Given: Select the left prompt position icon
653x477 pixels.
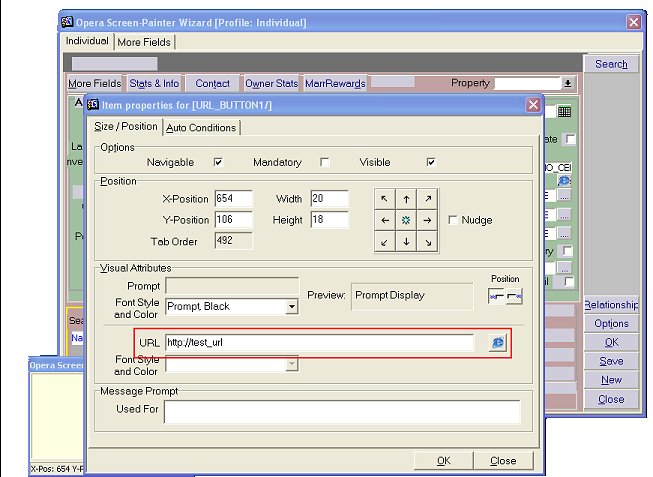Looking at the screenshot, I should point(495,295).
